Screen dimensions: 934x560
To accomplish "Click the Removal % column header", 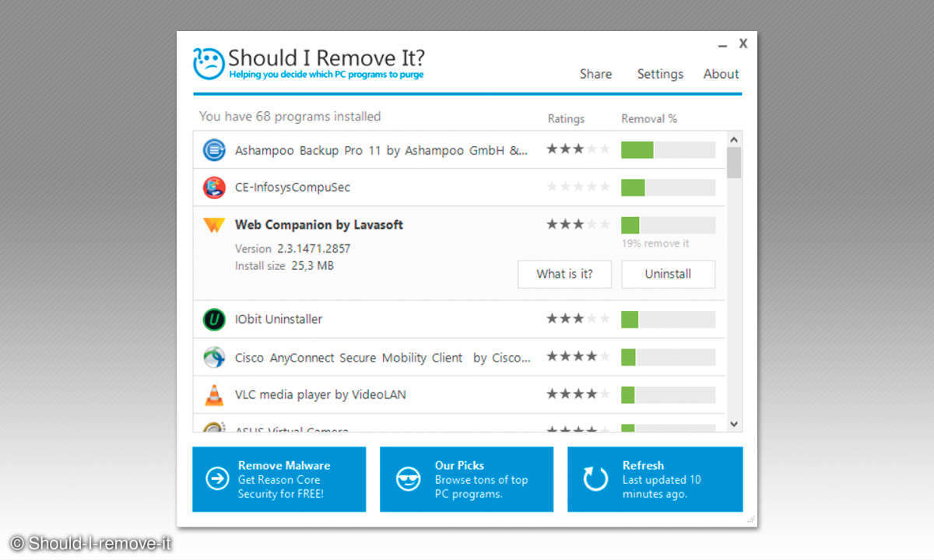I will pos(649,119).
